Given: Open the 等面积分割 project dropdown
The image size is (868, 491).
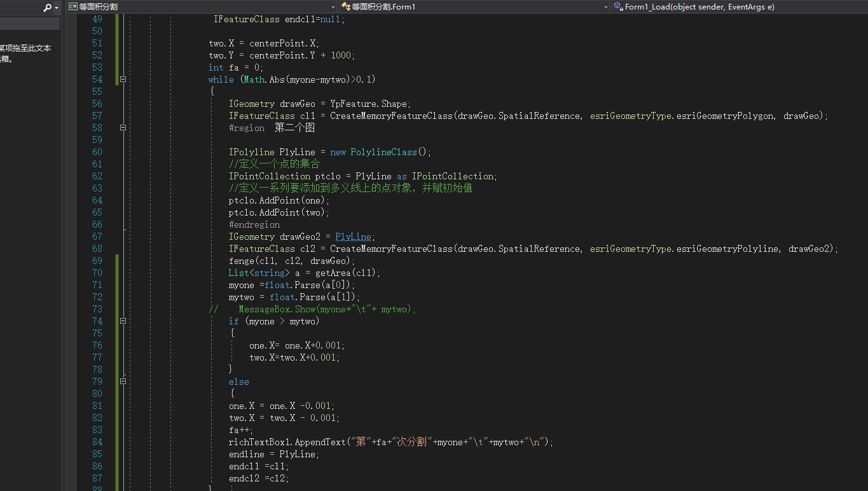Looking at the screenshot, I should point(333,7).
